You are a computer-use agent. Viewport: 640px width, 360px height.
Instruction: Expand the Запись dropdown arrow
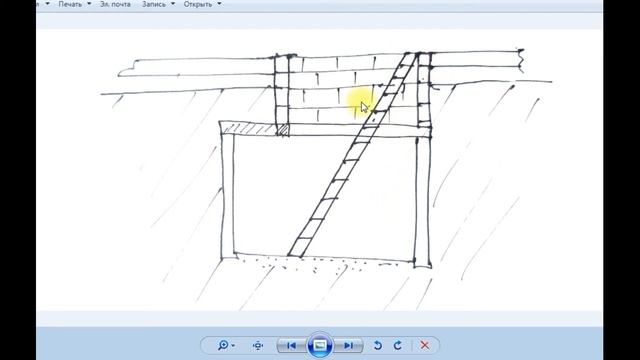point(173,4)
